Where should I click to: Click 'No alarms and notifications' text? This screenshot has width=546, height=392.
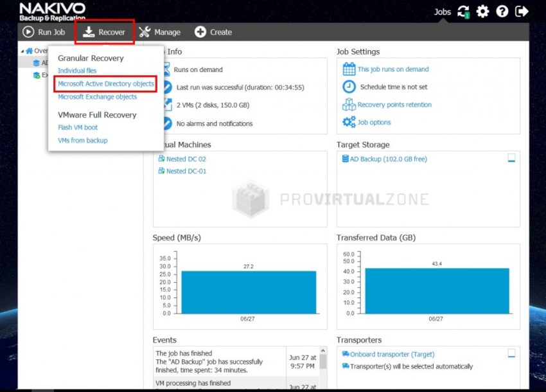point(215,123)
